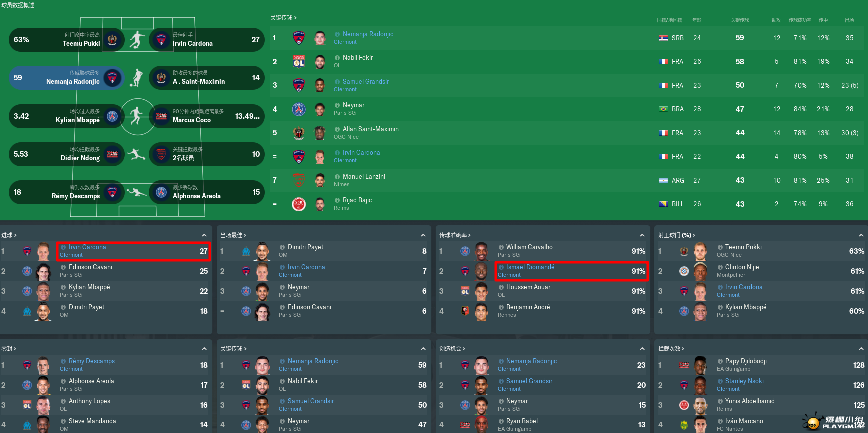Click Allan Saint-Maximin's face portrait in table
Image resolution: width=868 pixels, height=433 pixels.
click(x=320, y=133)
